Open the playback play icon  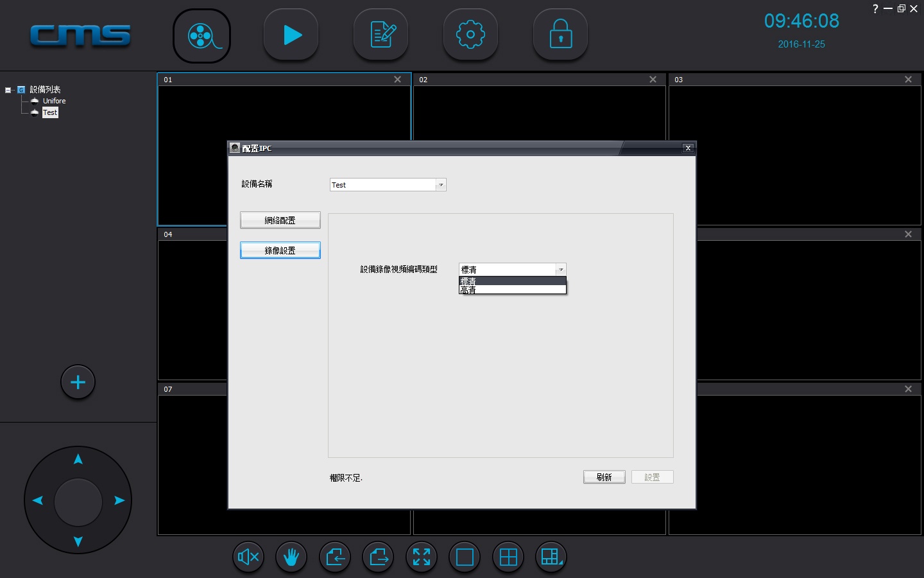[291, 35]
